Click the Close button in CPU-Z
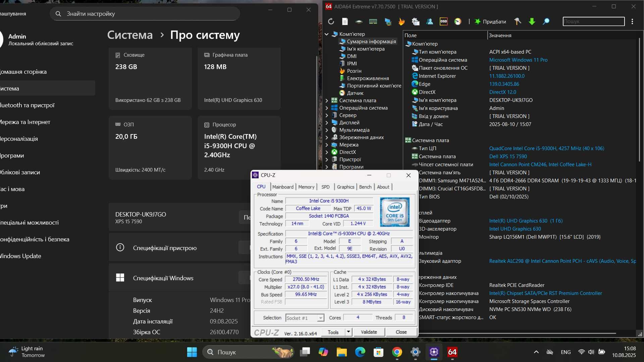 tap(401, 332)
